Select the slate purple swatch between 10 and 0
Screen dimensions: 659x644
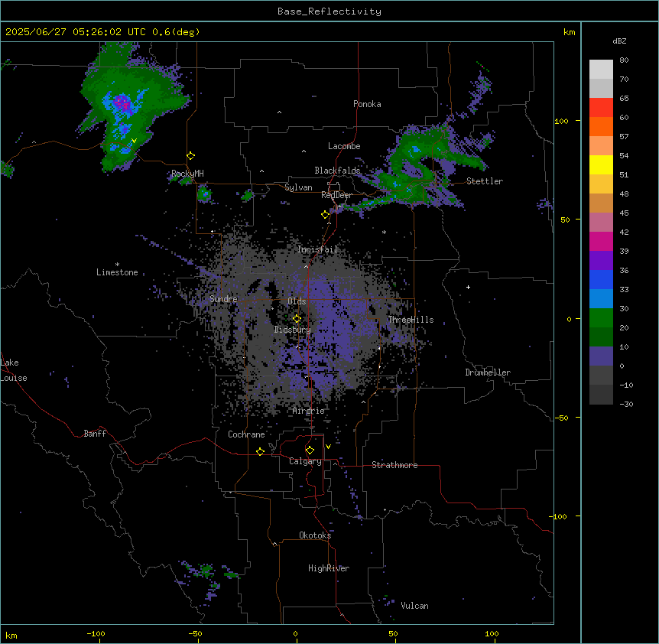coord(601,356)
